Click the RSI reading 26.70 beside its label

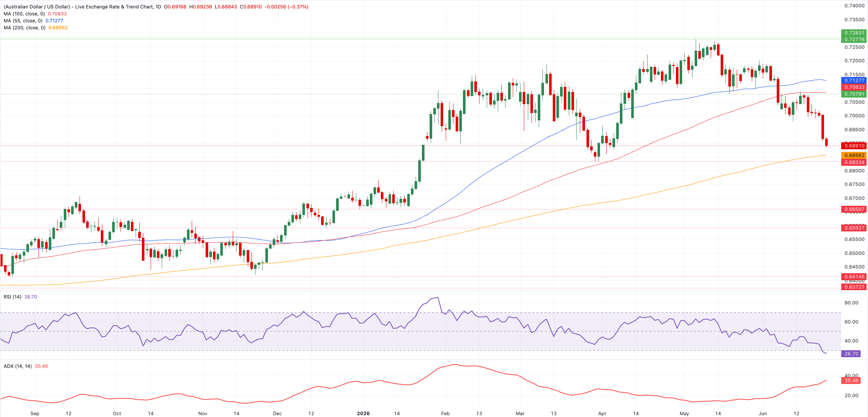point(31,297)
